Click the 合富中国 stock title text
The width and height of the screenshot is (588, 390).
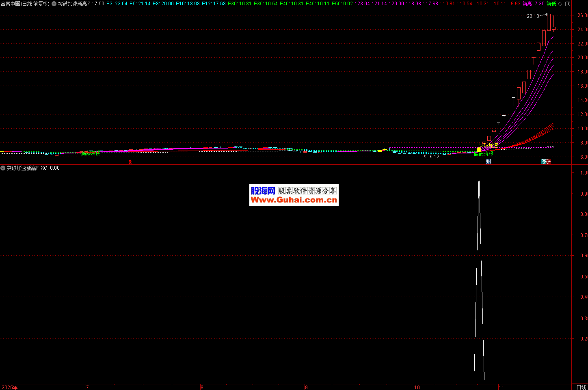click(x=11, y=4)
